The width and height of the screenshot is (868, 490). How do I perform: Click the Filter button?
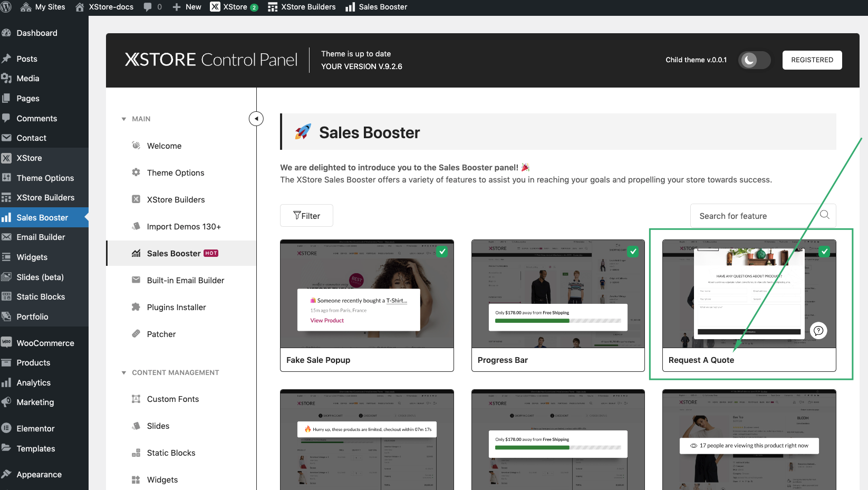[x=306, y=216]
